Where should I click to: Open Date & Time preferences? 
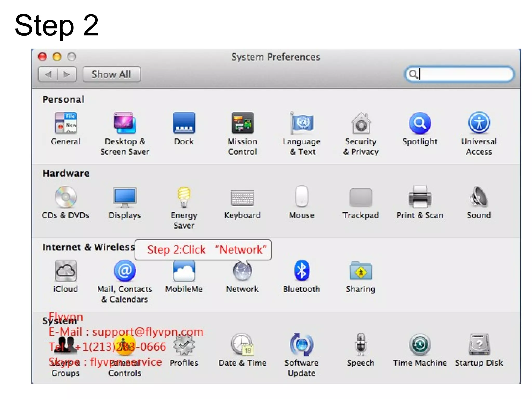[x=242, y=345]
